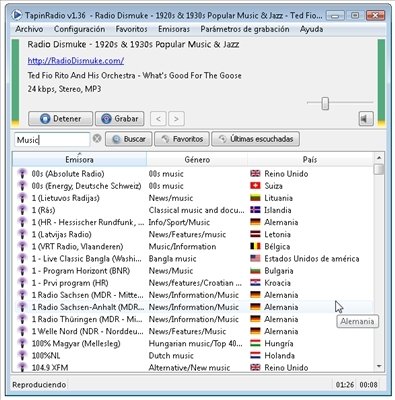Click antenna icon for 00s (Absolute Radio)
The width and height of the screenshot is (395, 400).
22,174
